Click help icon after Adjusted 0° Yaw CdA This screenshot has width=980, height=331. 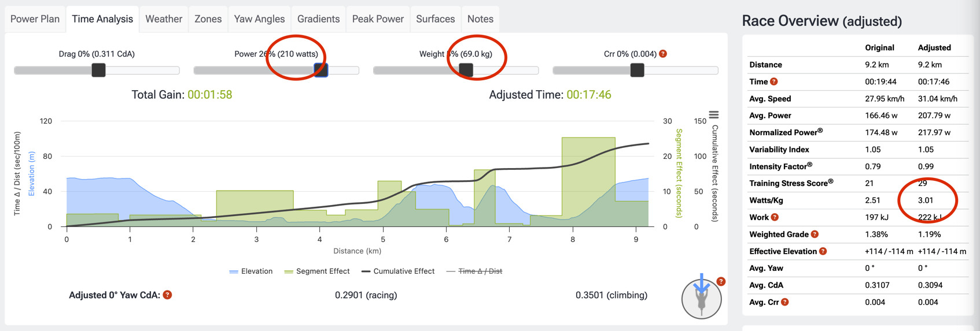[x=167, y=295]
